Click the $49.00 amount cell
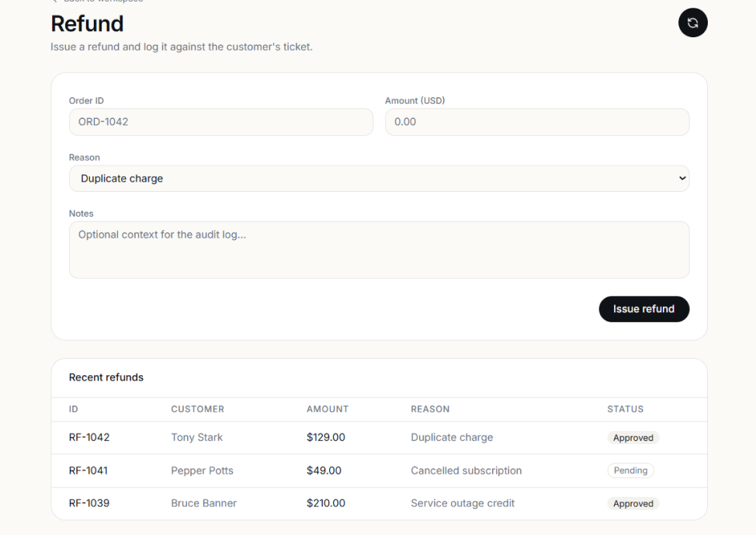The height and width of the screenshot is (535, 756). coord(324,471)
